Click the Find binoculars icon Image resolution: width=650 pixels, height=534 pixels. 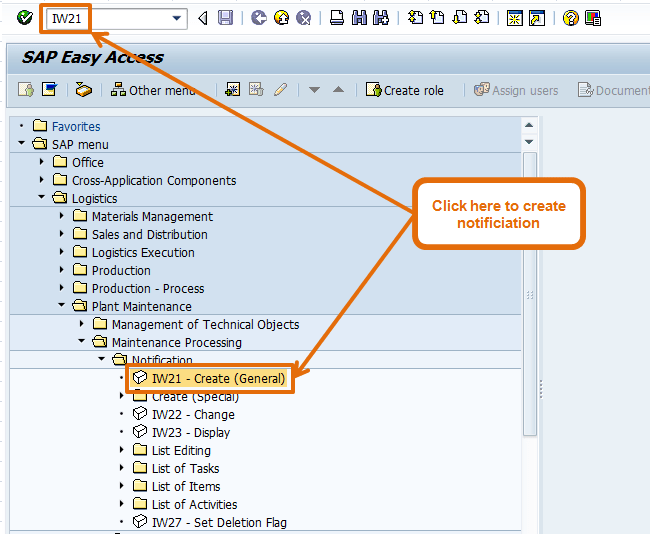point(359,18)
